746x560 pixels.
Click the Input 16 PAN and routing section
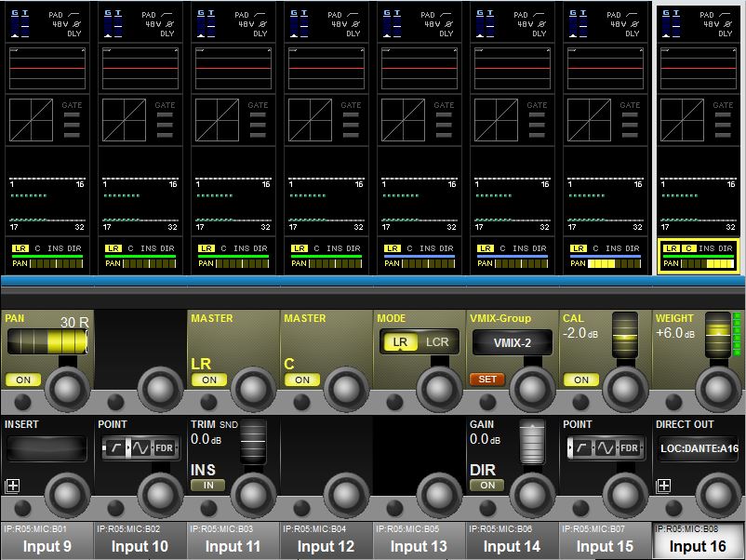698,256
